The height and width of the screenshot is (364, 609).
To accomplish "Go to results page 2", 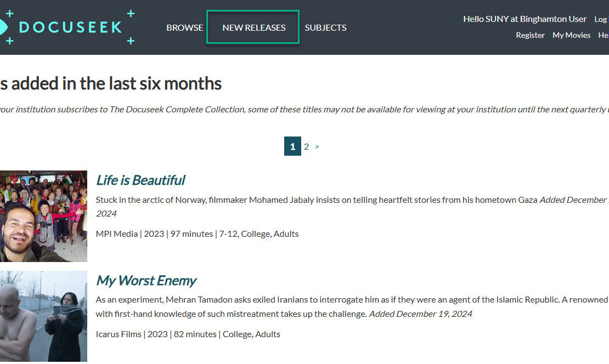I will pyautogui.click(x=307, y=146).
